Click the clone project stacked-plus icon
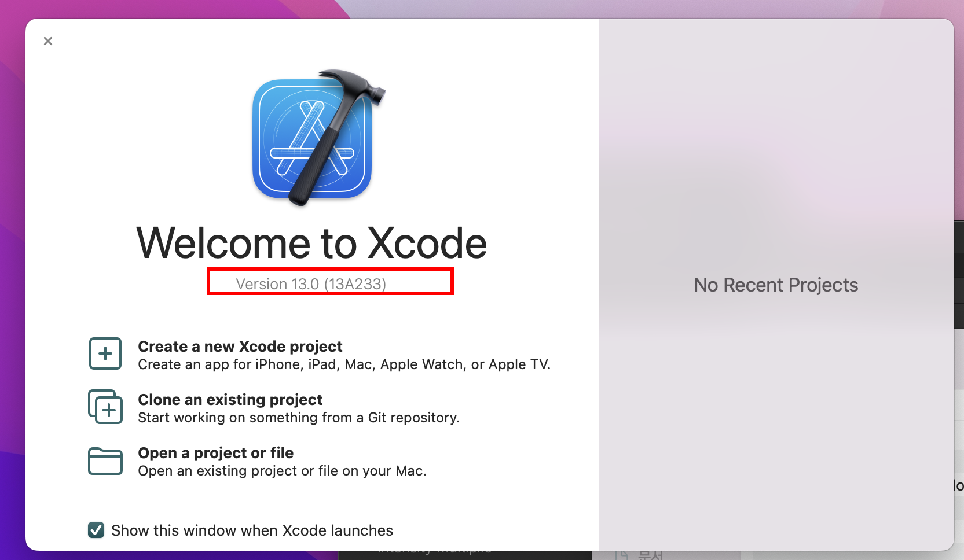 [105, 407]
